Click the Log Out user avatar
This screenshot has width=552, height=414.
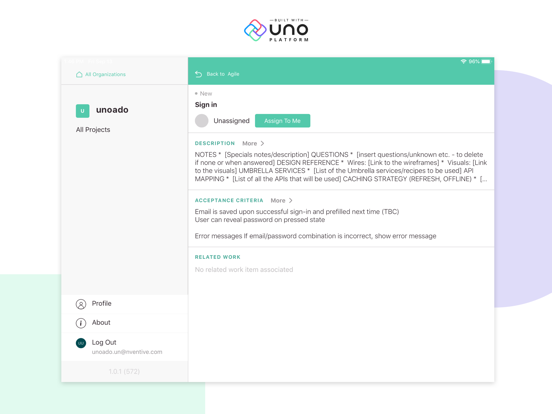click(81, 343)
